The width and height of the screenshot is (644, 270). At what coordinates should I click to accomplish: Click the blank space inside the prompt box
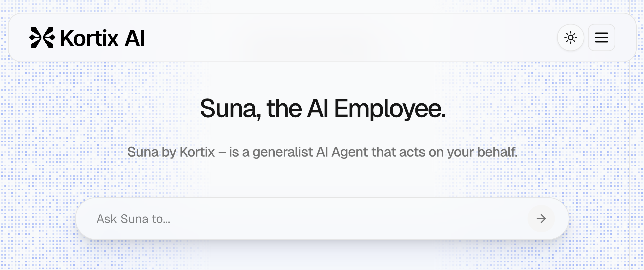click(350, 219)
